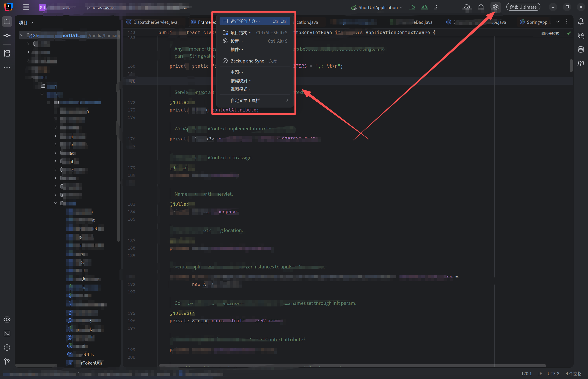The height and width of the screenshot is (379, 588).
Task: Click the UTF-8 encoding indicator
Action: pyautogui.click(x=553, y=373)
